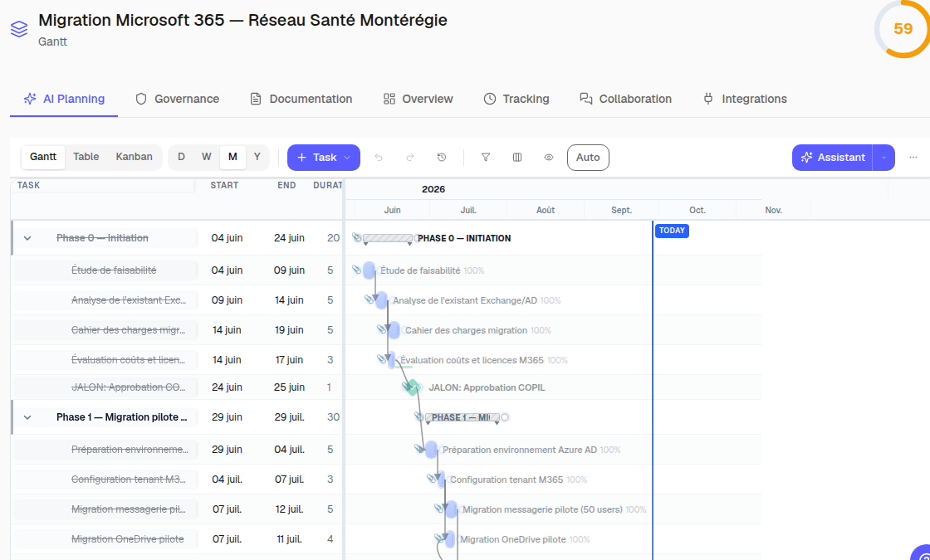Switch to Table view
This screenshot has width=930, height=560.
86,157
